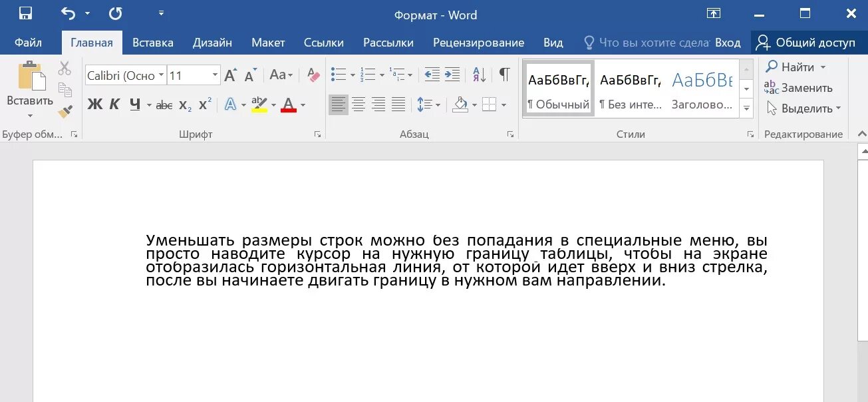Open the Aa change case menu
The image size is (868, 402).
tap(281, 75)
